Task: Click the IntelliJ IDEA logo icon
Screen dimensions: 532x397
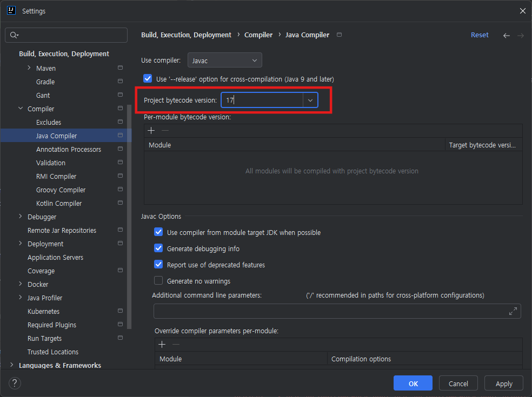Action: [x=11, y=10]
